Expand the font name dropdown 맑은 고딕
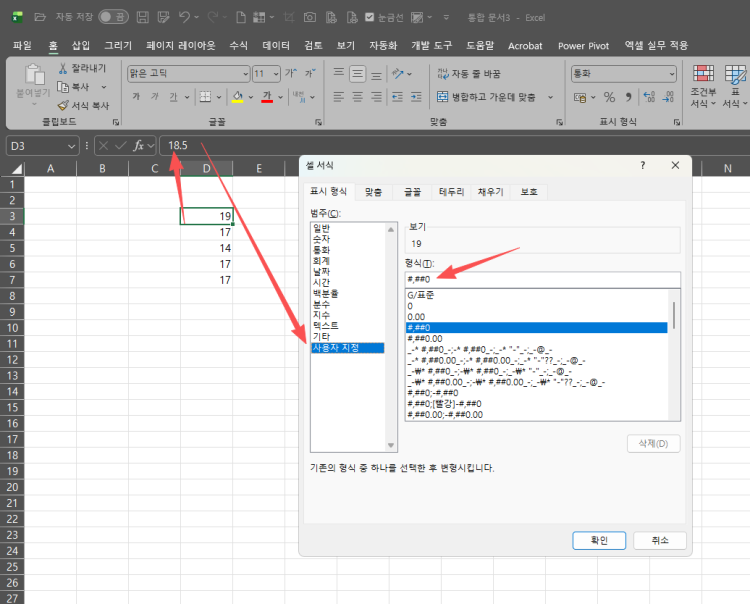The image size is (750, 604). 245,74
